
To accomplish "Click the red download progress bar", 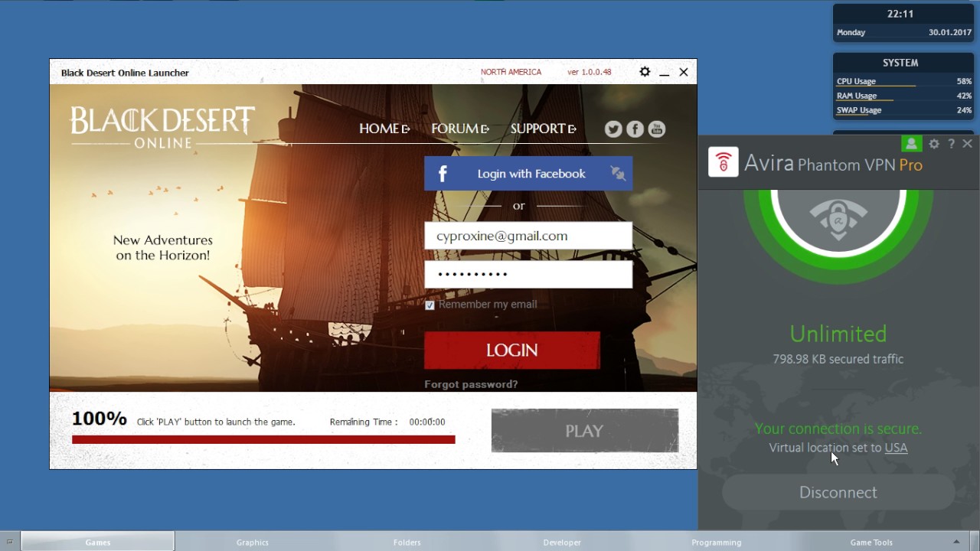I will pos(263,439).
